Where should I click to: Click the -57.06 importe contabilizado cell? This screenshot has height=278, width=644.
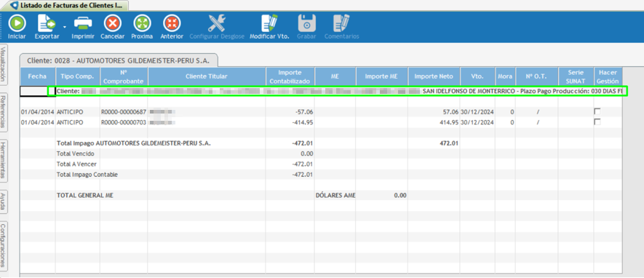[x=290, y=111]
